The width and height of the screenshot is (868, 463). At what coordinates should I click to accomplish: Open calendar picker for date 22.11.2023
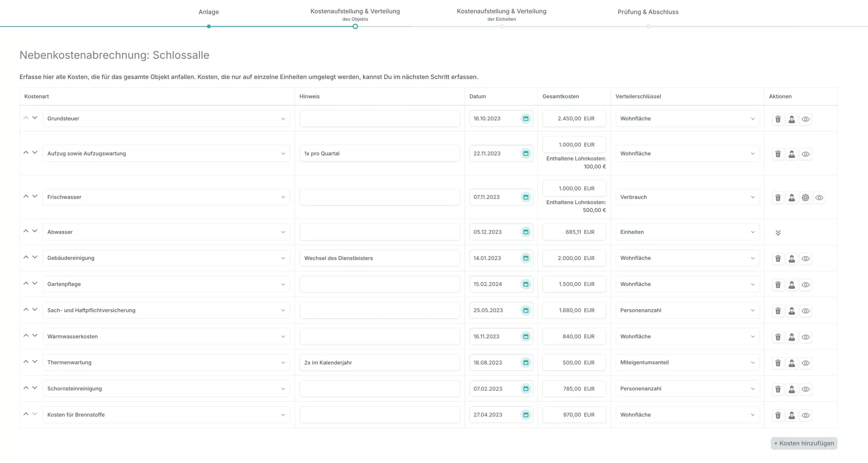coord(526,153)
